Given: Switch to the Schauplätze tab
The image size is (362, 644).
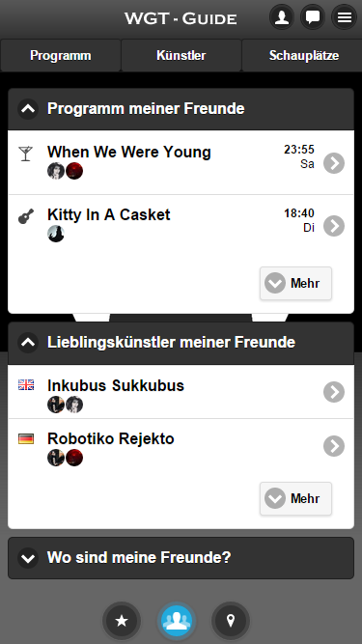Looking at the screenshot, I should (x=302, y=55).
